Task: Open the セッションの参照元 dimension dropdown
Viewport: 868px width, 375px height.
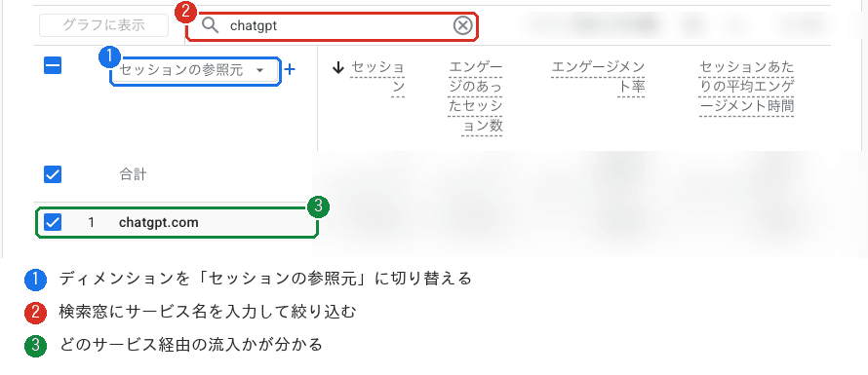Action: click(196, 71)
